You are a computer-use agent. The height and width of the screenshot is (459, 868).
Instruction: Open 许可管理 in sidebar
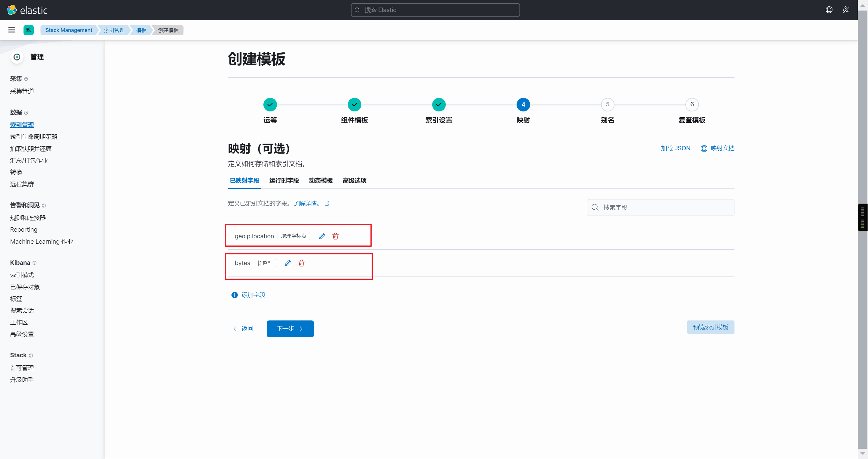pos(22,368)
